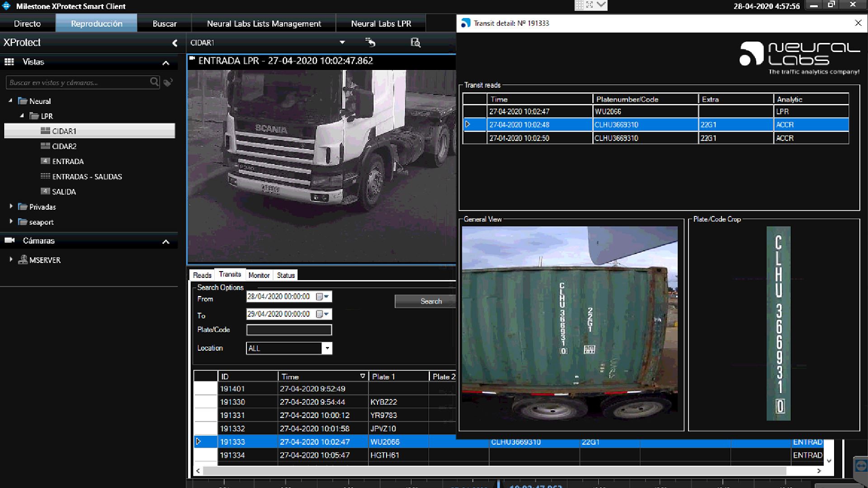Click the General View container image
Screen dimensions: 868x488
570,324
